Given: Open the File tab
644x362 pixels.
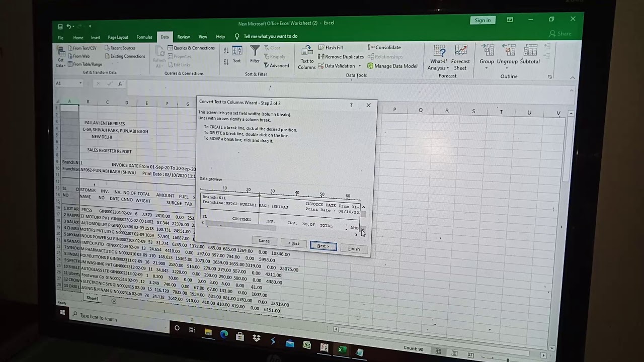Looking at the screenshot, I should 60,38.
